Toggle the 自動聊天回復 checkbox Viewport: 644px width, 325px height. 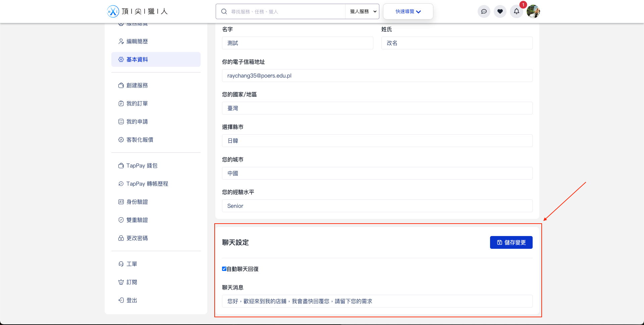click(x=224, y=269)
